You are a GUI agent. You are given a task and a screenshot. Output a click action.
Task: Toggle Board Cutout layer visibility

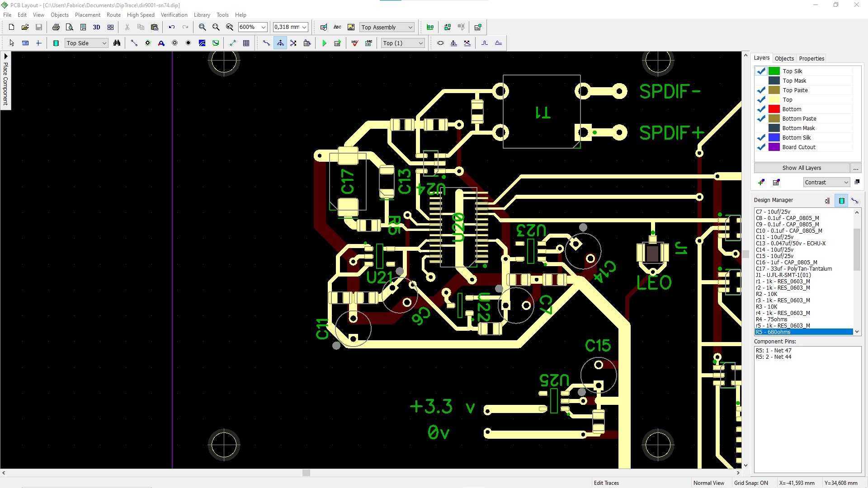click(x=761, y=147)
